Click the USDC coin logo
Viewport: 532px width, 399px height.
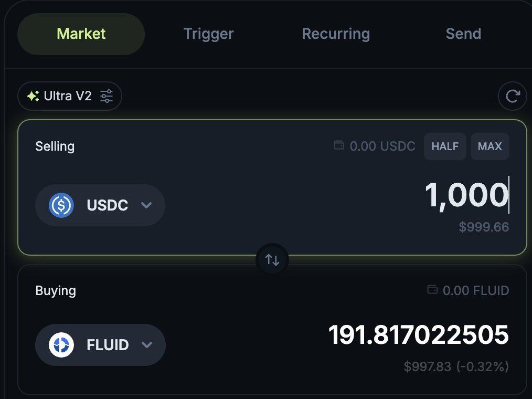tap(61, 205)
